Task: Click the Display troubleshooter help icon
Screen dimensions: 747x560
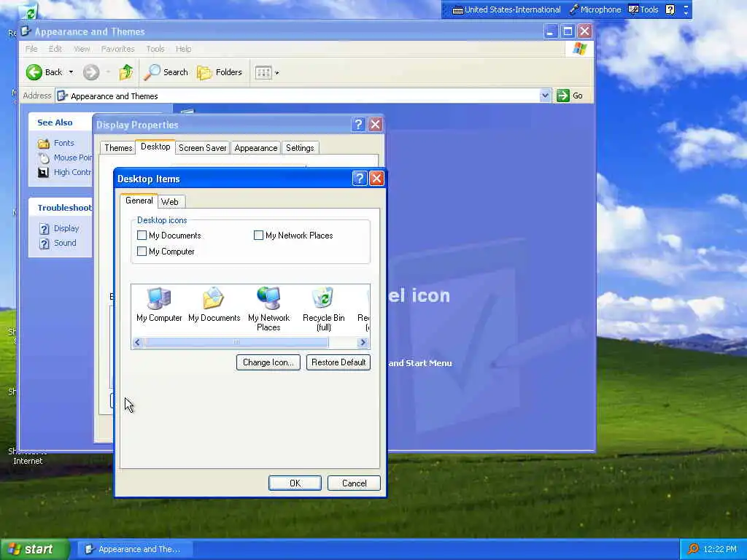Action: click(x=44, y=228)
